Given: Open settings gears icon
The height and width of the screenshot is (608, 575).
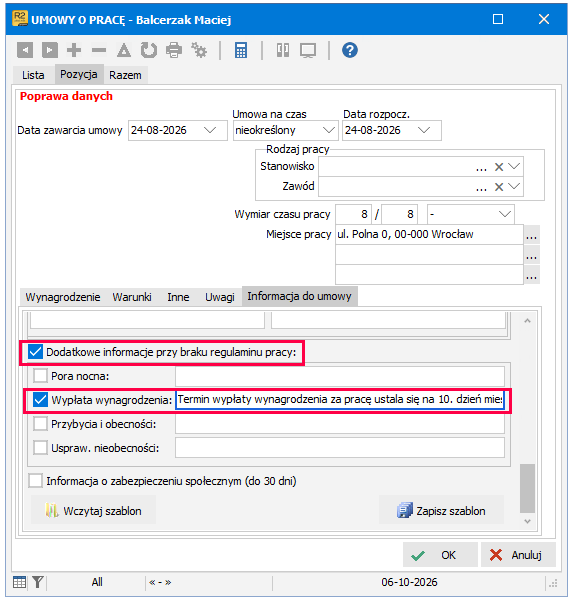Looking at the screenshot, I should [199, 50].
